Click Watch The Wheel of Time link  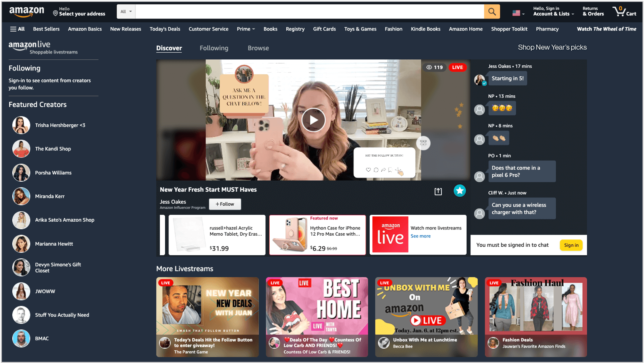click(x=606, y=29)
